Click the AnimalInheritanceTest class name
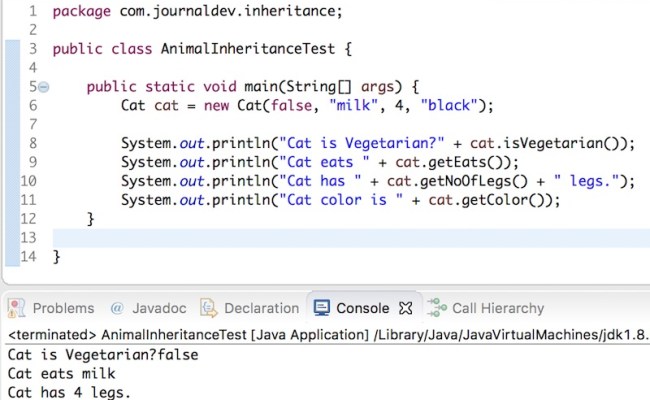The width and height of the screenshot is (650, 400). [248, 49]
